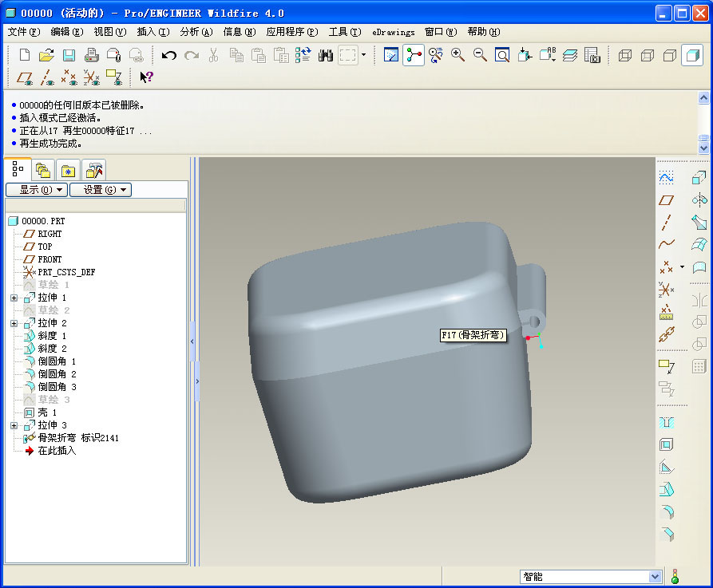The height and width of the screenshot is (588, 713).
Task: Switch to shaded display mode
Action: (692, 55)
